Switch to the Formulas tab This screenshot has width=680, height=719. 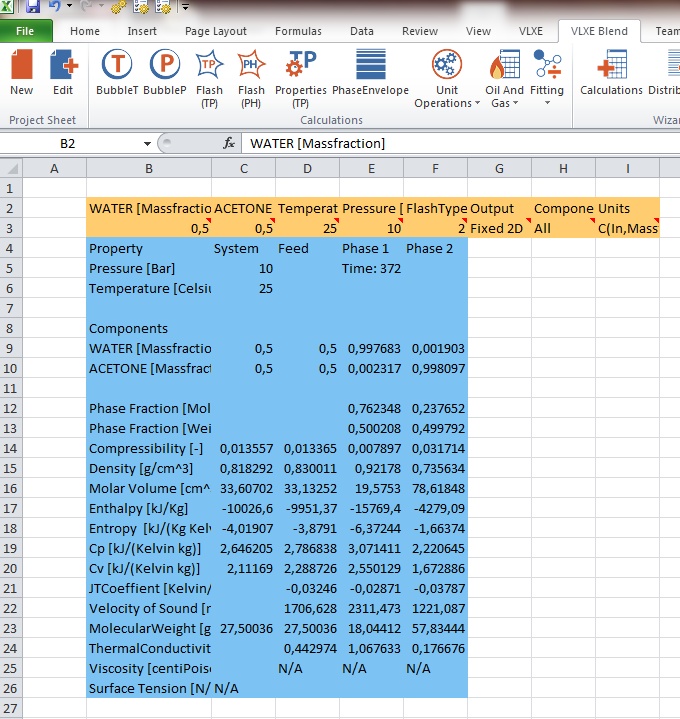point(298,31)
